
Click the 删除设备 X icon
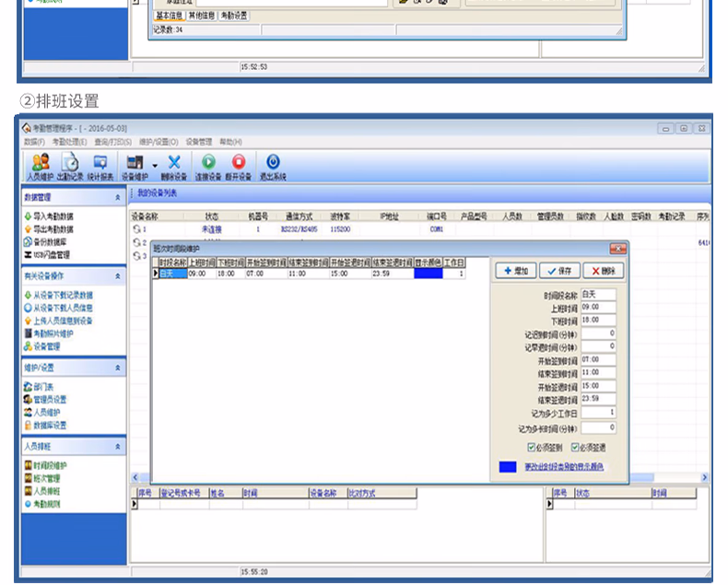click(173, 166)
